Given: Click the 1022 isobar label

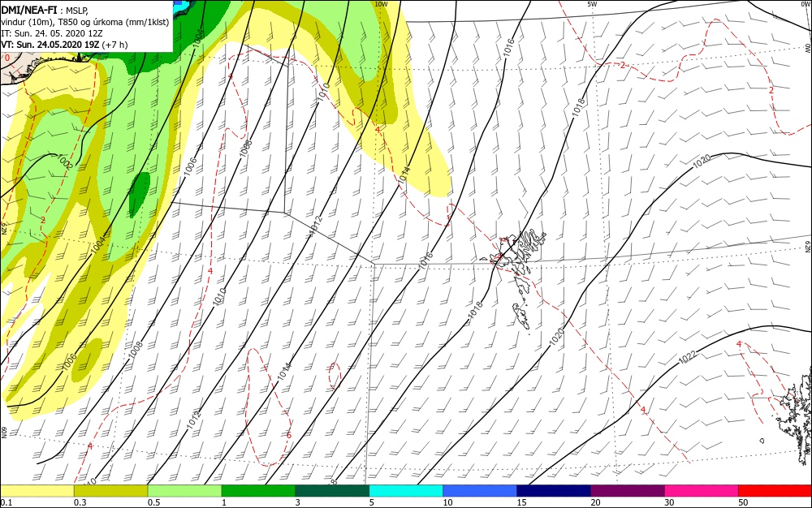Looking at the screenshot, I should tap(687, 357).
